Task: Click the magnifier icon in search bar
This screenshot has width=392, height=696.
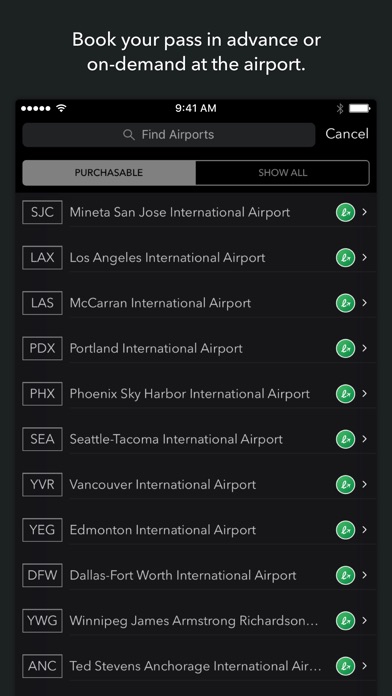Action: point(129,135)
